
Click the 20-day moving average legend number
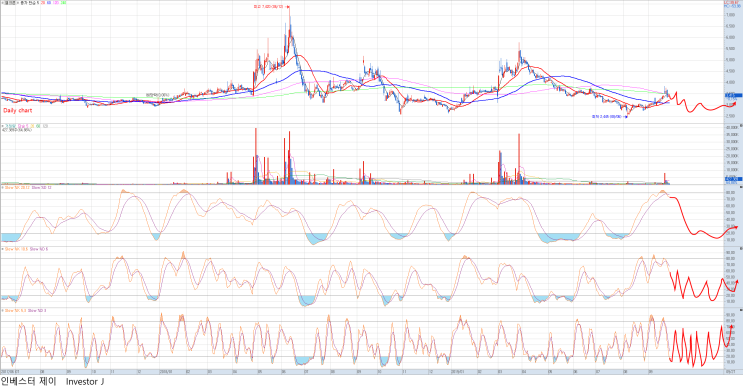43,3
